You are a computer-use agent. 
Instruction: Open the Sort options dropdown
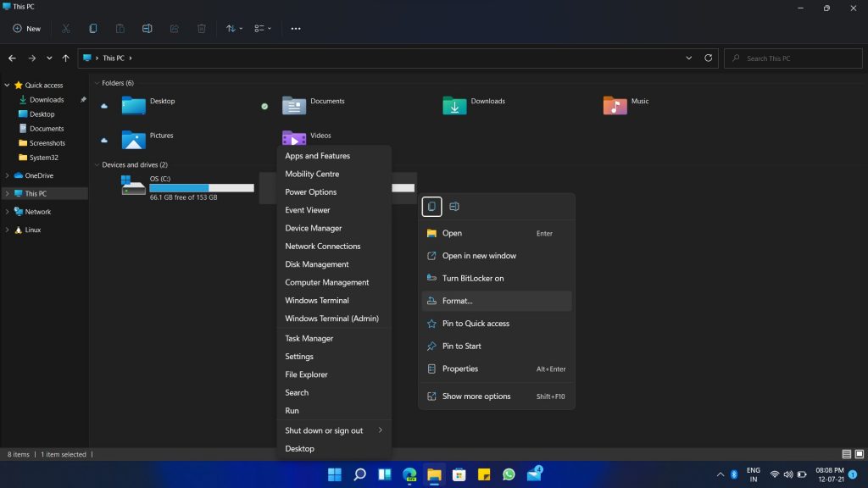[233, 28]
